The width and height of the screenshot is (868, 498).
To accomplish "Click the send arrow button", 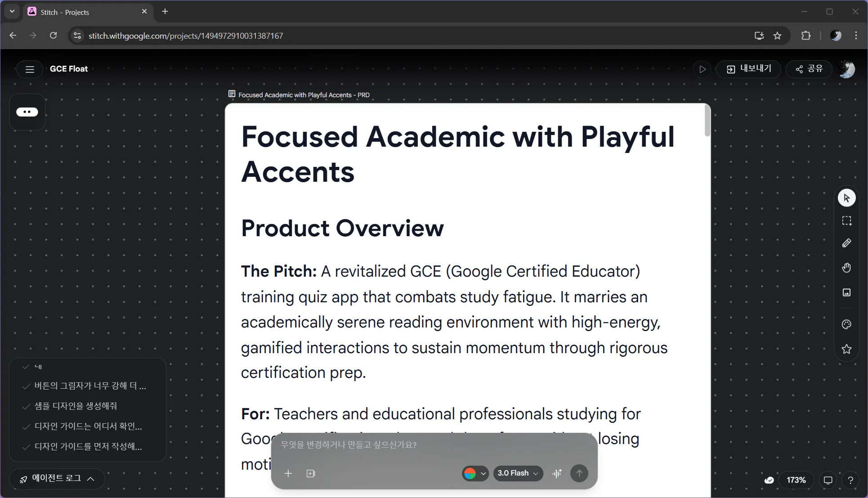I will (579, 473).
